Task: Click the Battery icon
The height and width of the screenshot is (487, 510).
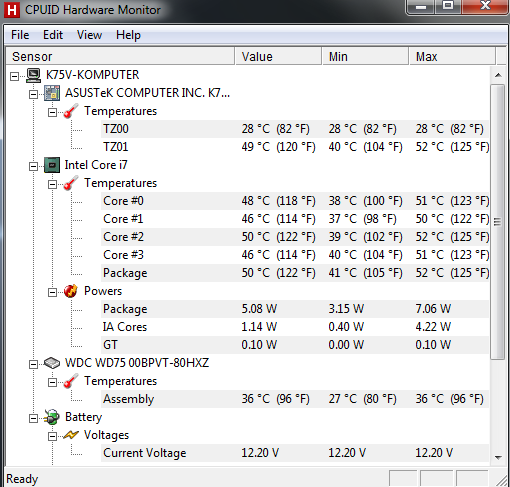Action: [x=52, y=417]
